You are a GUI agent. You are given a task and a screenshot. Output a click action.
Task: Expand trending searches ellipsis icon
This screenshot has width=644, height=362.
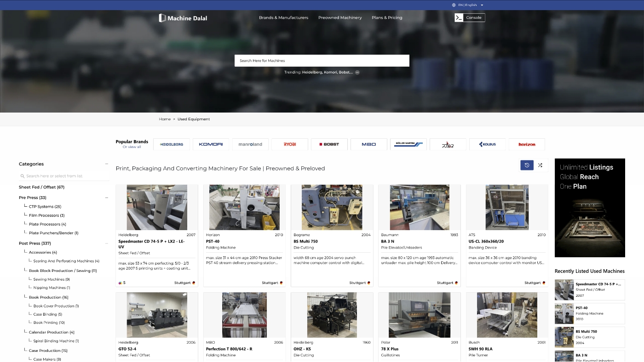(357, 72)
